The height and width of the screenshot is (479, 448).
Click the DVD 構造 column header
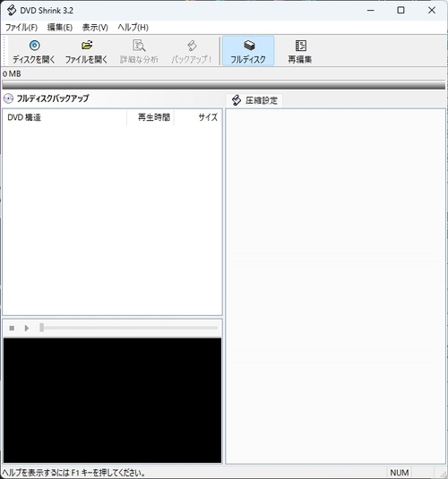coord(65,117)
